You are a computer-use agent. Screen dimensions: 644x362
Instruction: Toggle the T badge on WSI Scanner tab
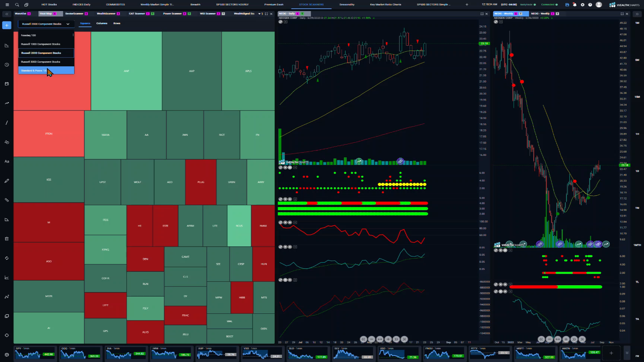223,14
